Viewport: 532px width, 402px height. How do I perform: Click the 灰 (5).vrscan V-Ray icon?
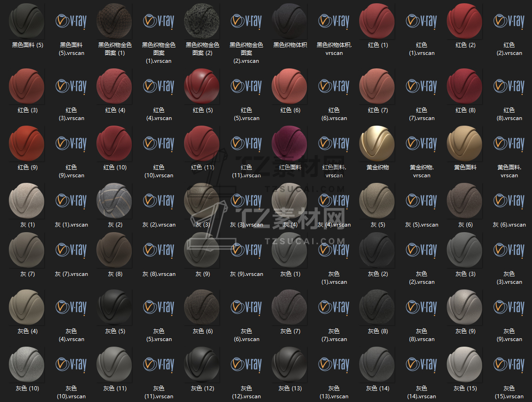421,201
